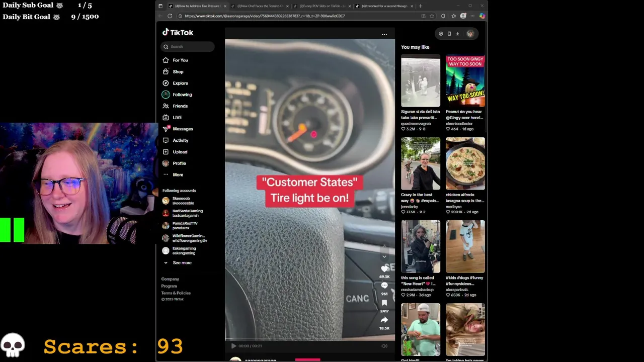Close the New Chef Faces the Tomato tab
Image resolution: width=644 pixels, height=362 pixels.
point(287,6)
